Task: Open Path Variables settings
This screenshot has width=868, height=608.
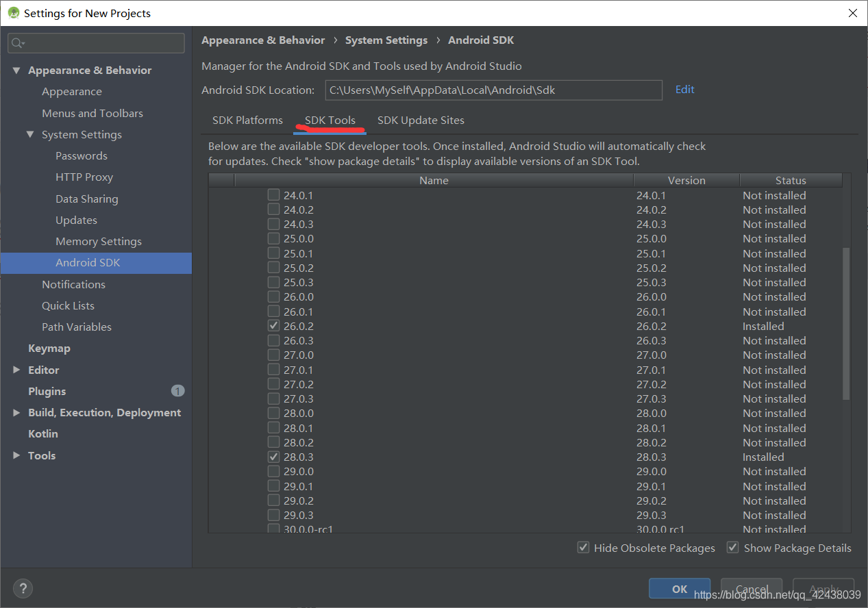Action: point(77,327)
